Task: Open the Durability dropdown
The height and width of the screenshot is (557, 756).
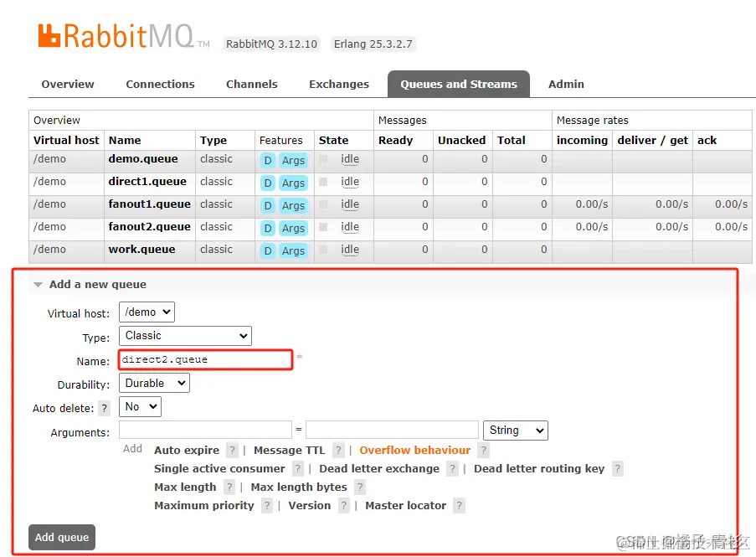Action: click(154, 383)
